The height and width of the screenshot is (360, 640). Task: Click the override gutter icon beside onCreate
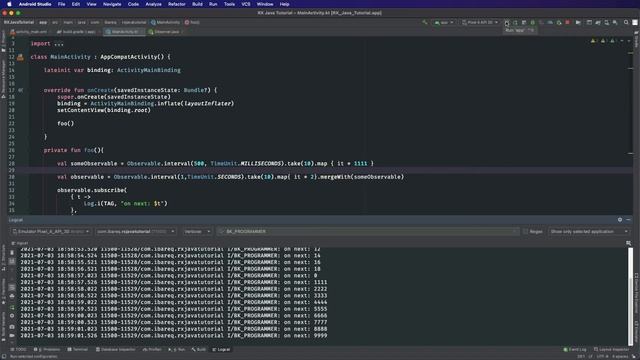pos(20,90)
